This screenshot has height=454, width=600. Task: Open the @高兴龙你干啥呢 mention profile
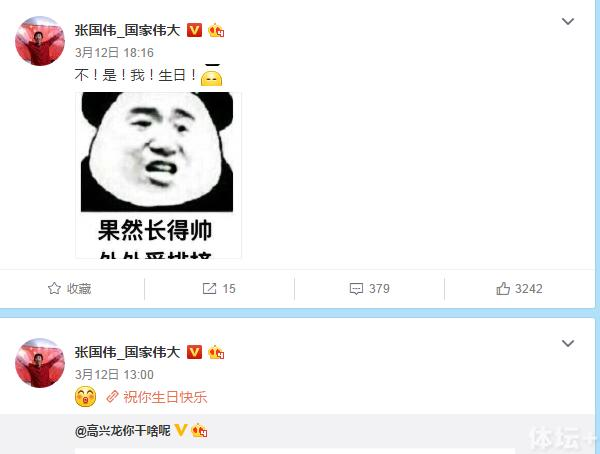123,431
